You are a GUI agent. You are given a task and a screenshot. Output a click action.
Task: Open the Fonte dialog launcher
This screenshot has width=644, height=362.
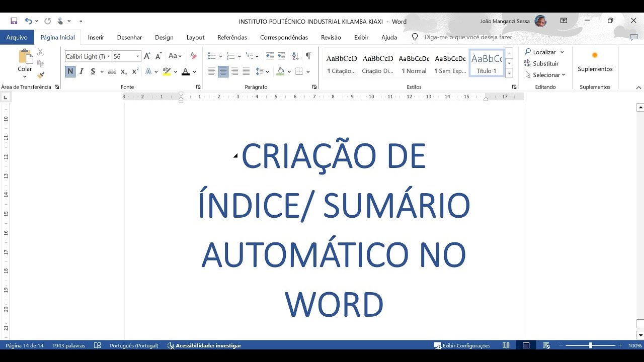tap(198, 87)
